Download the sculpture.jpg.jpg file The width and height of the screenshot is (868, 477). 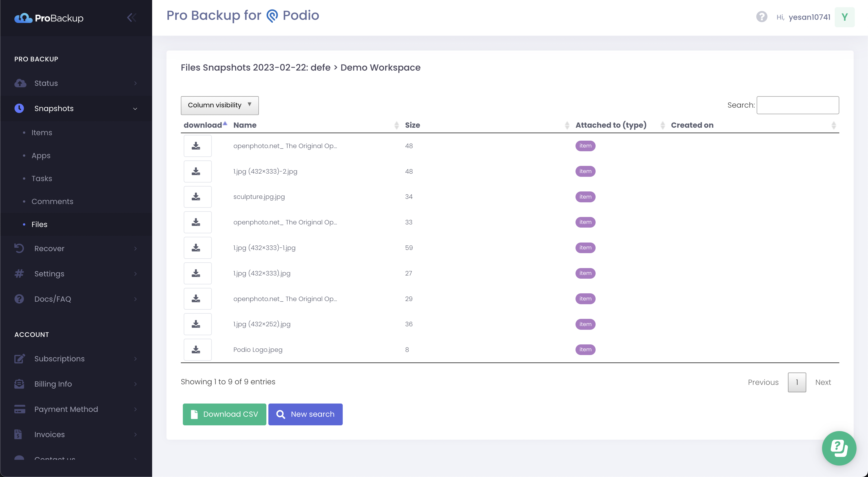[x=197, y=197]
